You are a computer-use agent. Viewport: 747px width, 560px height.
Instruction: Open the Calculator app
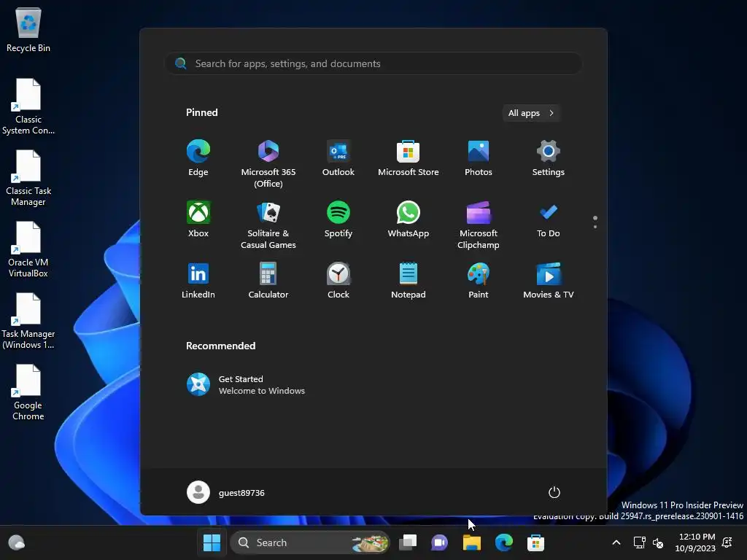[268, 281]
